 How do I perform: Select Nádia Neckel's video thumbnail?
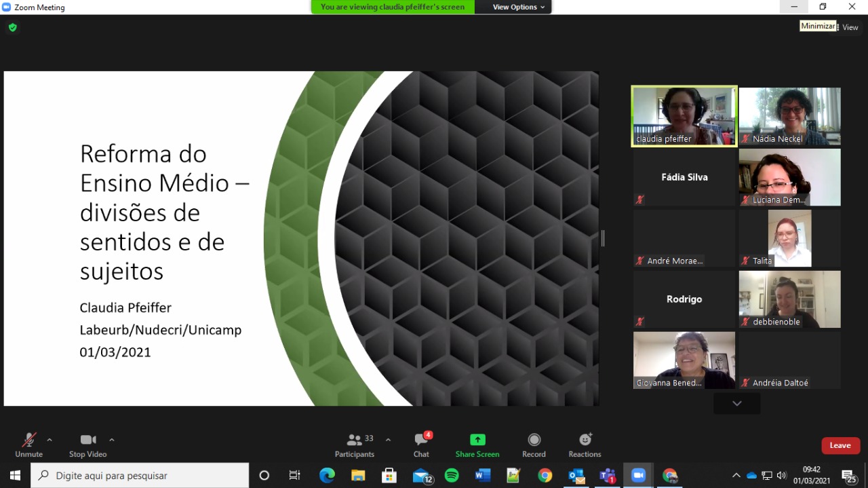(x=789, y=116)
